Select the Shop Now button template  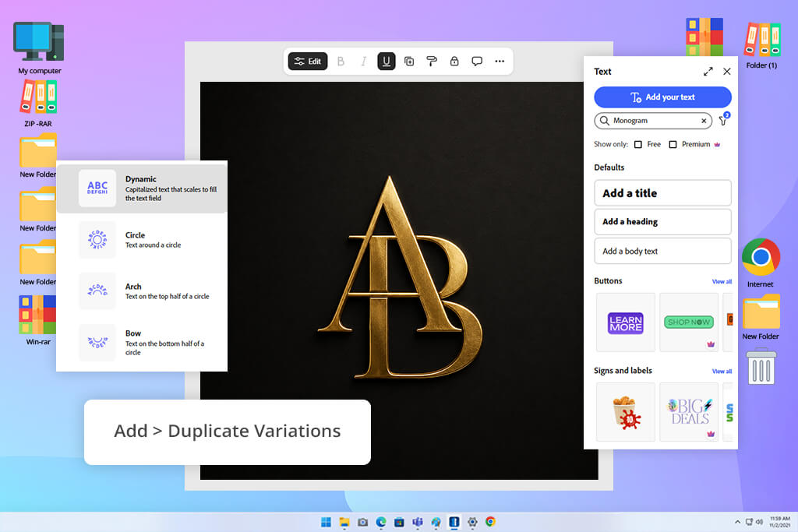[689, 322]
